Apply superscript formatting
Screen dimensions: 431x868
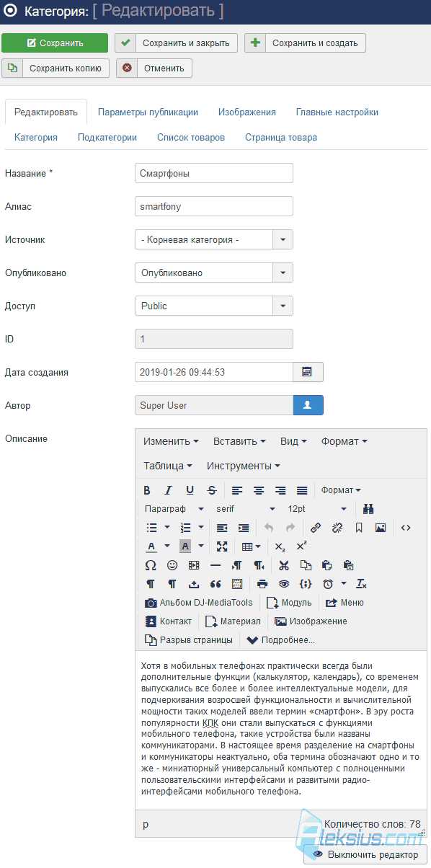(x=302, y=546)
